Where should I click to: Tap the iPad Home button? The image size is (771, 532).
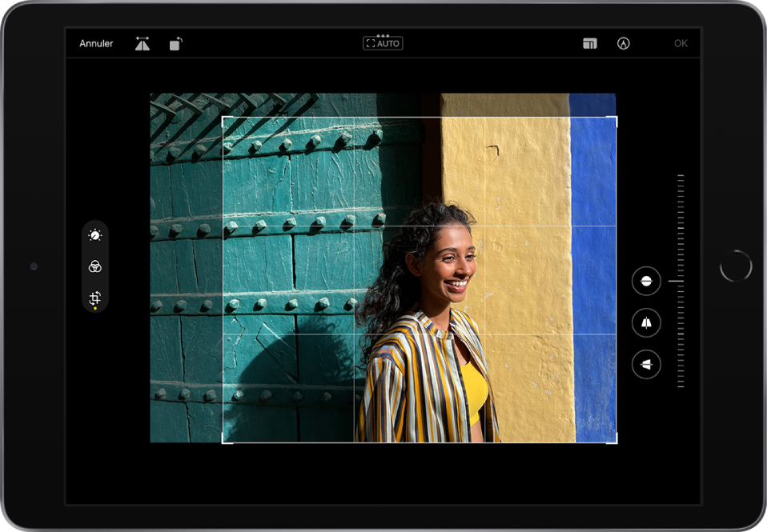736,266
